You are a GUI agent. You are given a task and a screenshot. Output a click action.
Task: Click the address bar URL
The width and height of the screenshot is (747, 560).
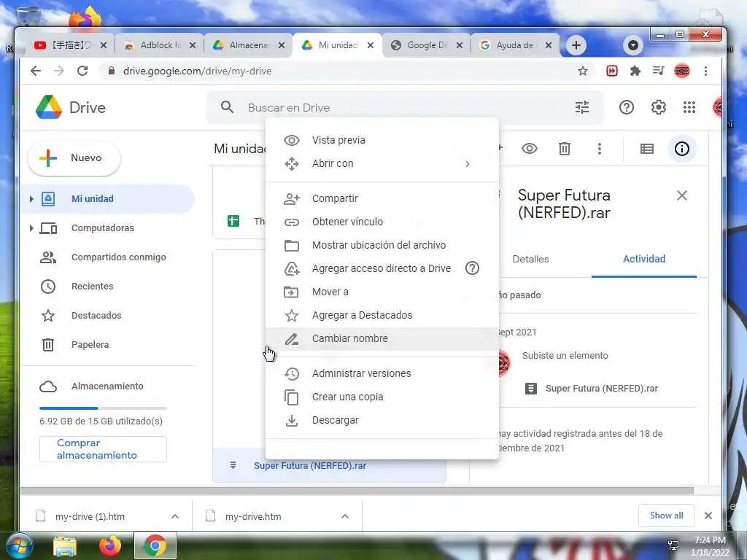pos(197,71)
